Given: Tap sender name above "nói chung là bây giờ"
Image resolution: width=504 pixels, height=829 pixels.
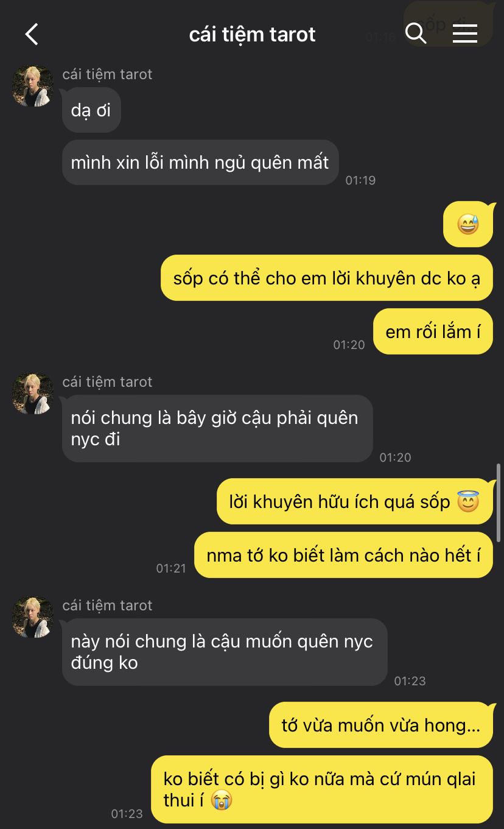Looking at the screenshot, I should tap(107, 382).
